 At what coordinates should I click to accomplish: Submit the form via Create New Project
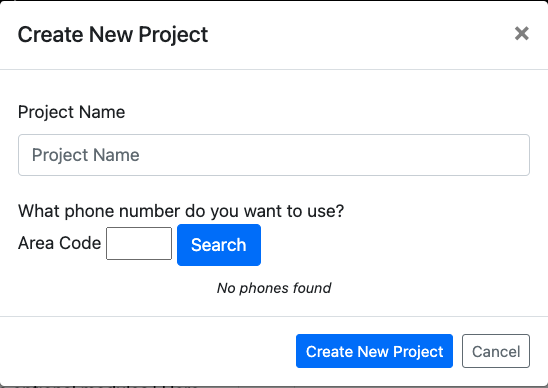tap(374, 351)
